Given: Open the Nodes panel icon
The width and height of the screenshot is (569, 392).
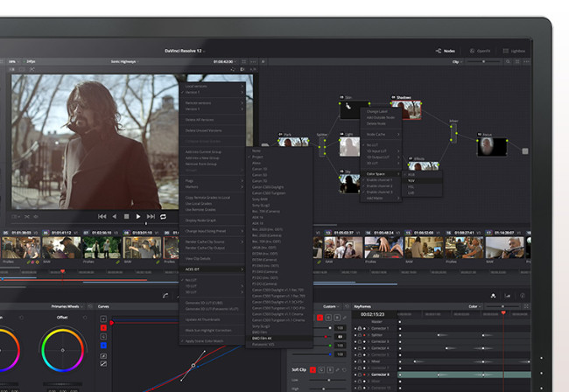Looking at the screenshot, I should click(x=439, y=51).
